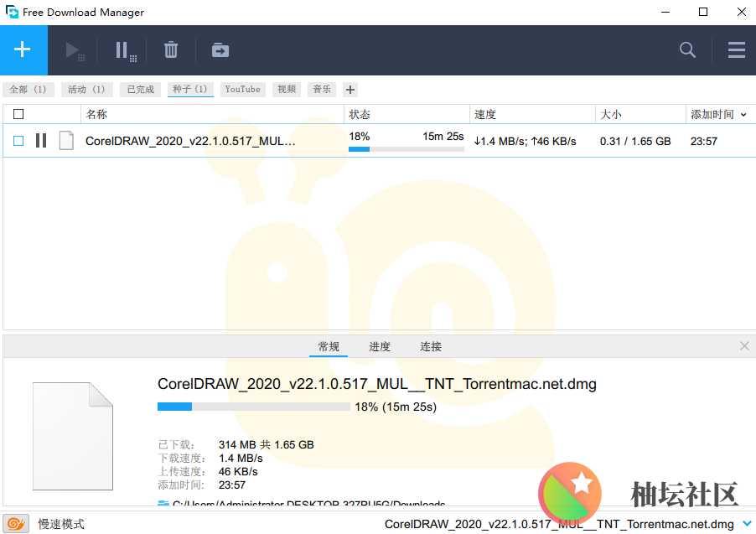Click the size cell 0.31 / 1.65 GB
Viewport: 756px width, 534px height.
click(635, 142)
